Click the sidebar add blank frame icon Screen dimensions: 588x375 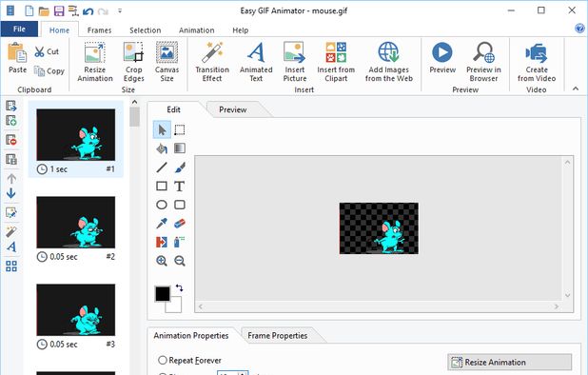[x=11, y=121]
